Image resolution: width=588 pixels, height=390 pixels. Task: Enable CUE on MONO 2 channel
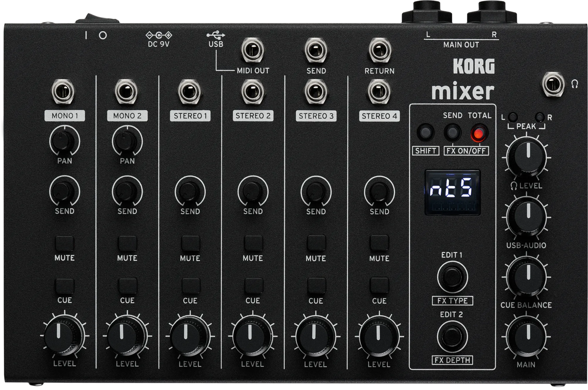tap(127, 286)
